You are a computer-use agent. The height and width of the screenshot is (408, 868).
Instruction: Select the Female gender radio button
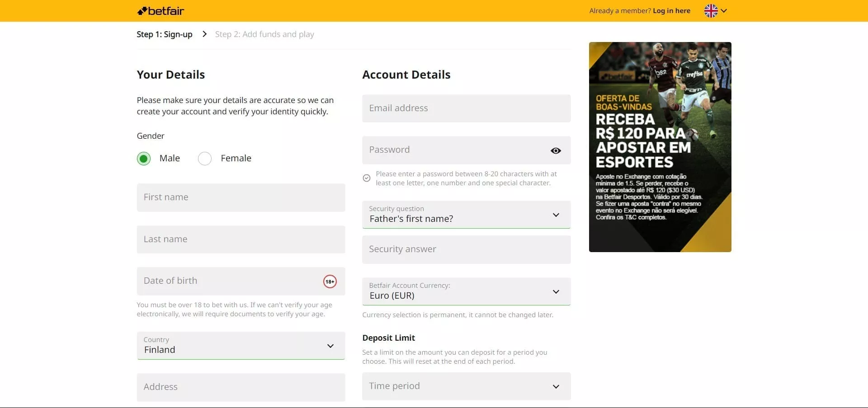[205, 159]
